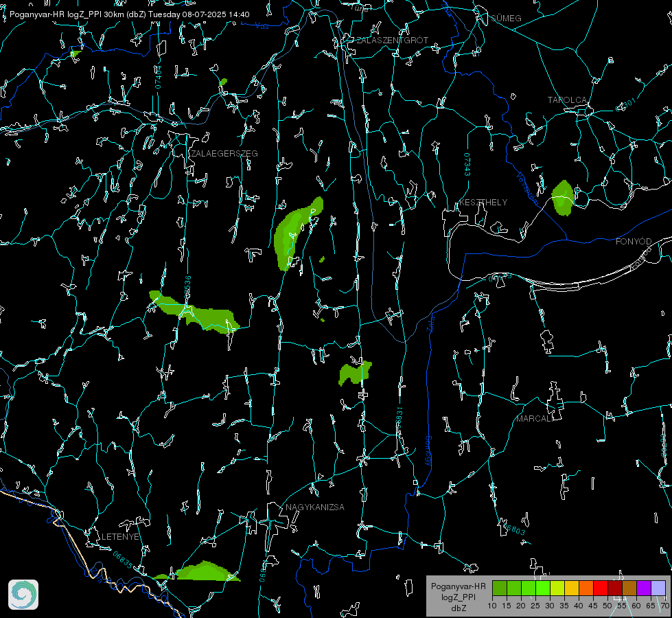Click the 20-25 dBZ green legend swatch
This screenshot has width=672, height=618.
coord(529,588)
